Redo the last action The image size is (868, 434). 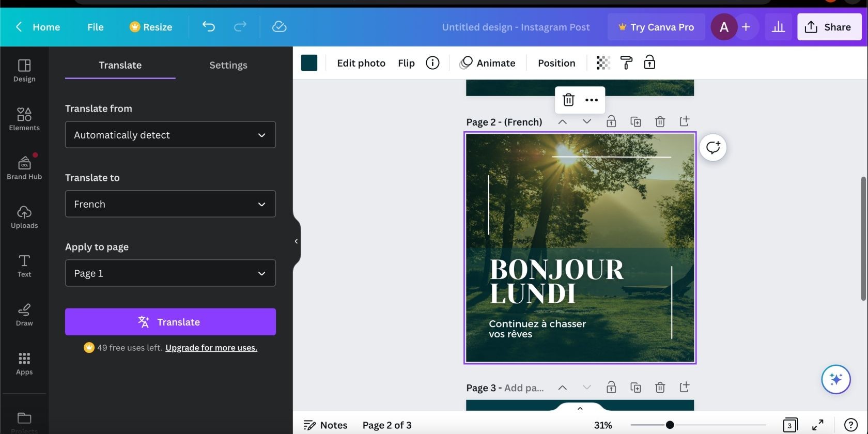coord(240,27)
